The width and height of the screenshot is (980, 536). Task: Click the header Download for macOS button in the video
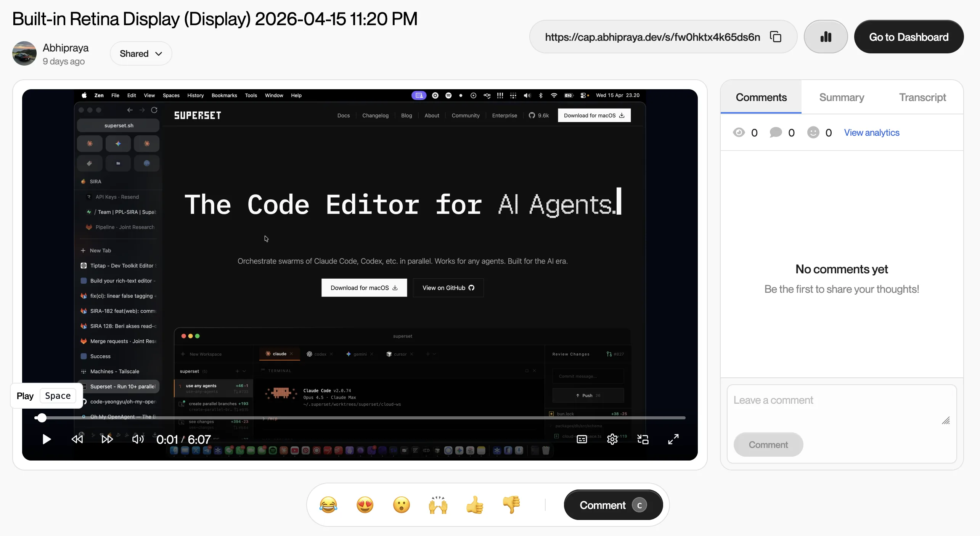[x=594, y=116]
